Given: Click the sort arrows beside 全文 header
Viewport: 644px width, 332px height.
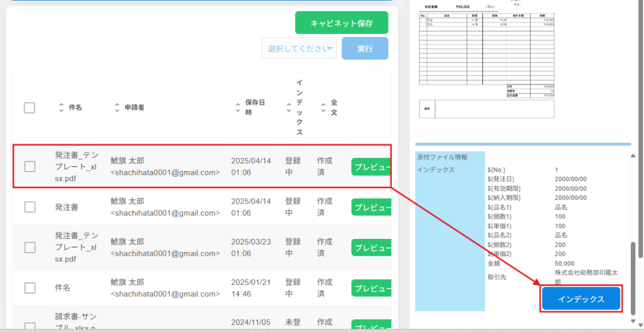Looking at the screenshot, I should pos(324,108).
